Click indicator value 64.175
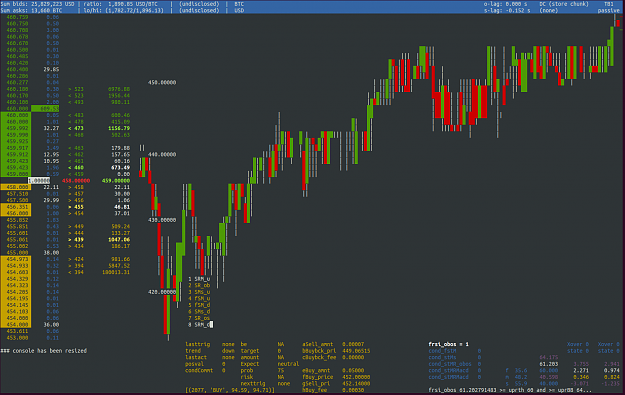Image resolution: width=625 pixels, height=395 pixels. point(548,357)
